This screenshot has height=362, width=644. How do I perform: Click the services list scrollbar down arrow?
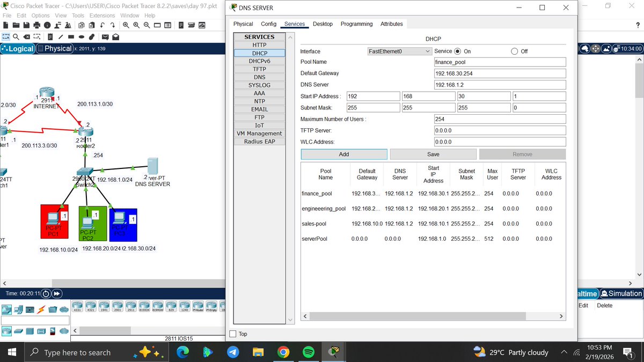290,320
